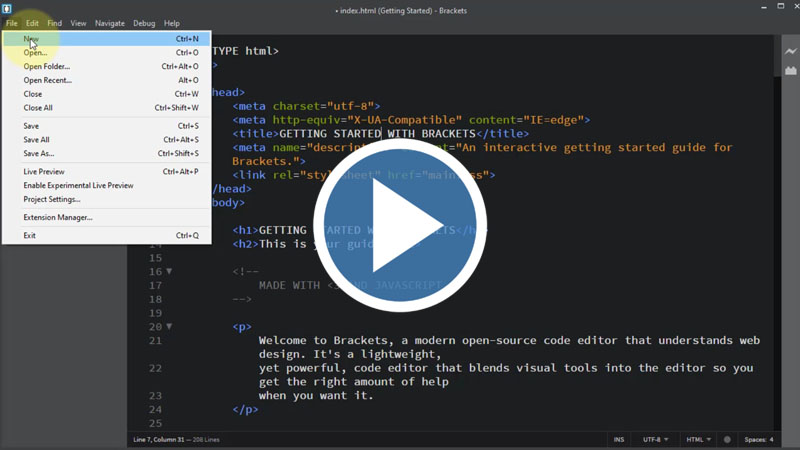Click Spaces: 4 indentation setting

click(758, 440)
